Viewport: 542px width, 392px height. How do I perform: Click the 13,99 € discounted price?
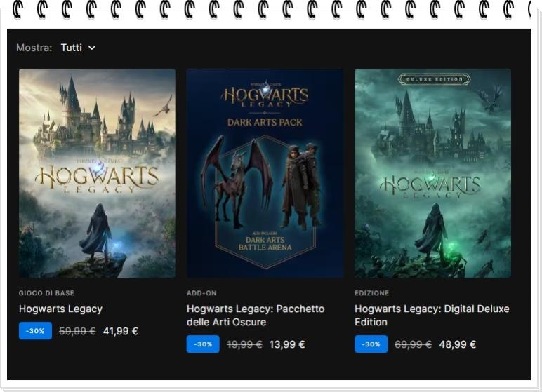click(287, 344)
